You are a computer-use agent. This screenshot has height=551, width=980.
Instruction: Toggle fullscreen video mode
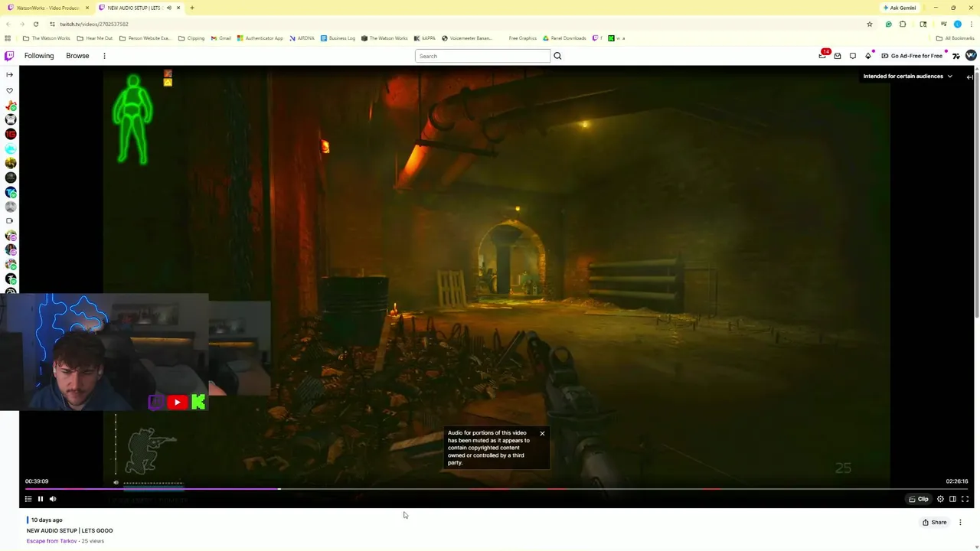(965, 499)
